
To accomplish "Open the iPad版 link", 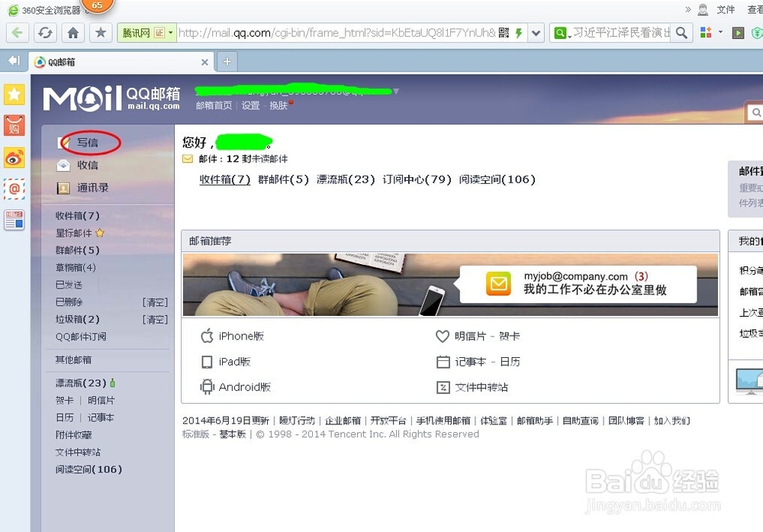I will pyautogui.click(x=226, y=362).
